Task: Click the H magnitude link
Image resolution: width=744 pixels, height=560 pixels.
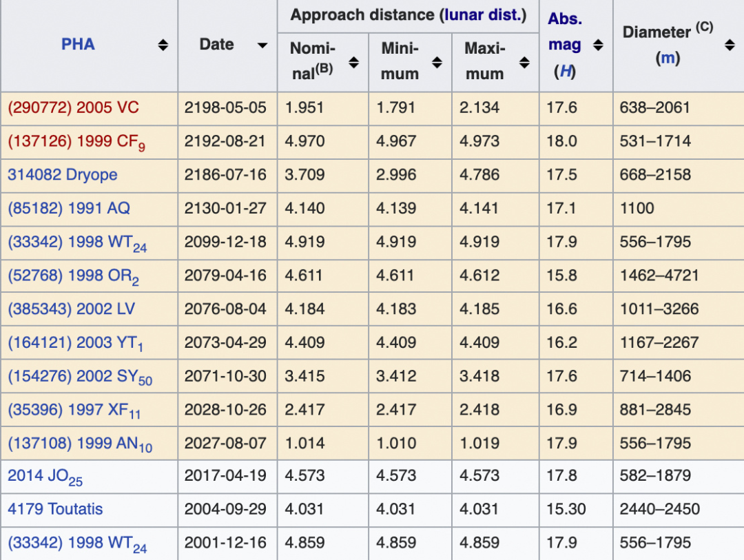Action: (x=566, y=72)
